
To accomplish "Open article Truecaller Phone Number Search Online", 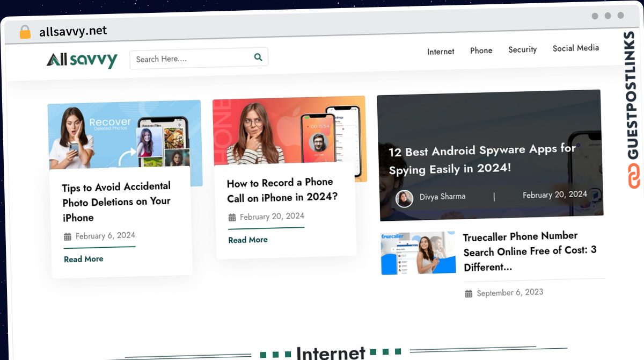I will coord(530,251).
